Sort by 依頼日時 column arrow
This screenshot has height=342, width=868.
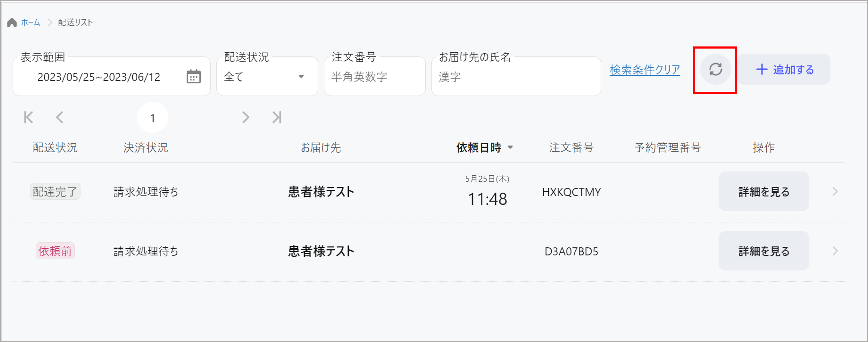tap(510, 147)
